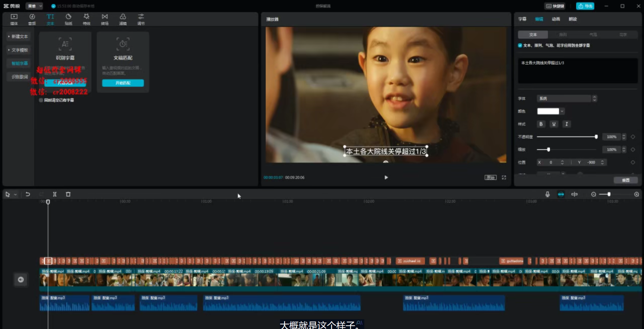644x329 pixels.
Task: Switch to Subtitles (字幕) tab
Action: point(522,19)
